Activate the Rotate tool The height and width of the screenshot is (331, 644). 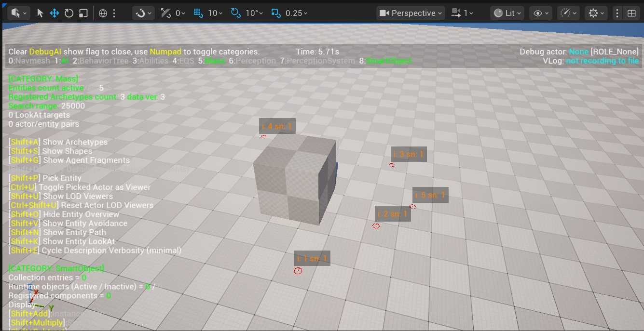coord(69,13)
